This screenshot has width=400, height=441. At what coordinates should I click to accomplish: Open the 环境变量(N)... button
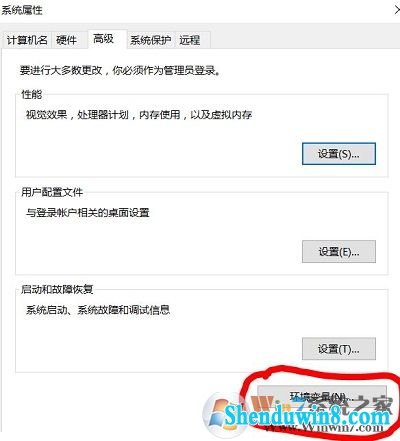(x=322, y=397)
